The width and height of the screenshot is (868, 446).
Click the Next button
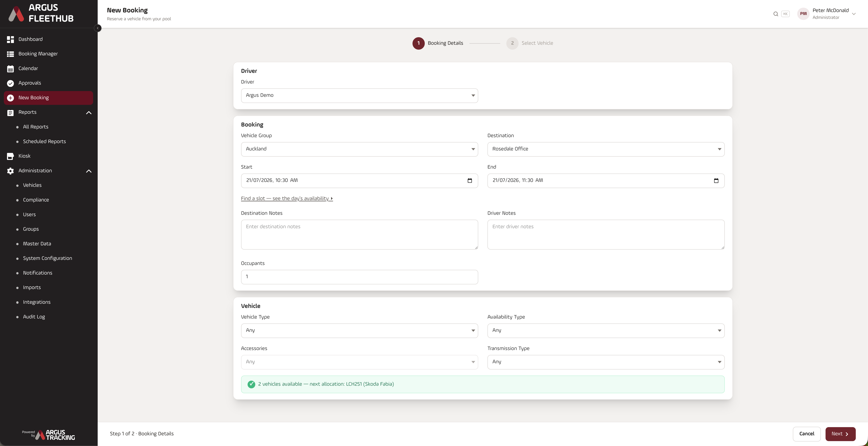click(840, 434)
